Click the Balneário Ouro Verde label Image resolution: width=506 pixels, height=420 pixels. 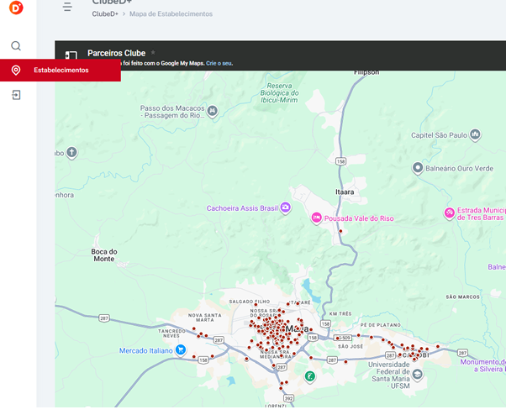459,168
